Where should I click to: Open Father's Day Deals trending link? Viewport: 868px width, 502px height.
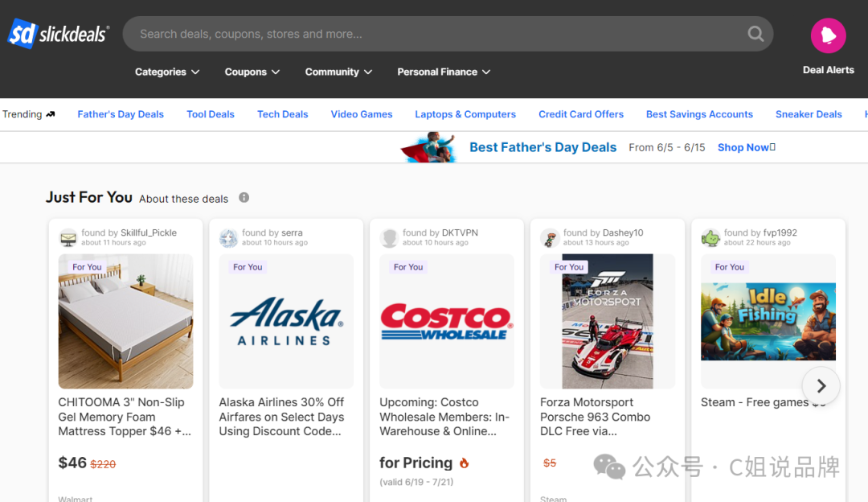(x=121, y=114)
